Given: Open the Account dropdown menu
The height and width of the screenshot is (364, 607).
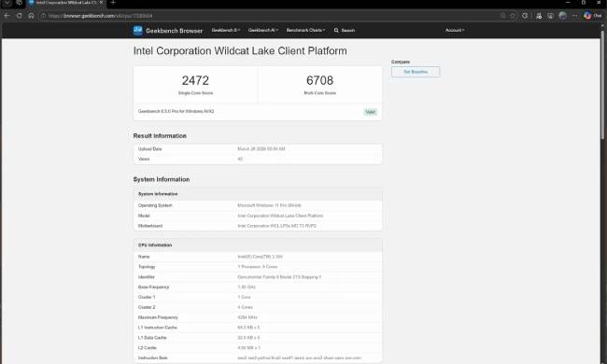Looking at the screenshot, I should (x=455, y=30).
